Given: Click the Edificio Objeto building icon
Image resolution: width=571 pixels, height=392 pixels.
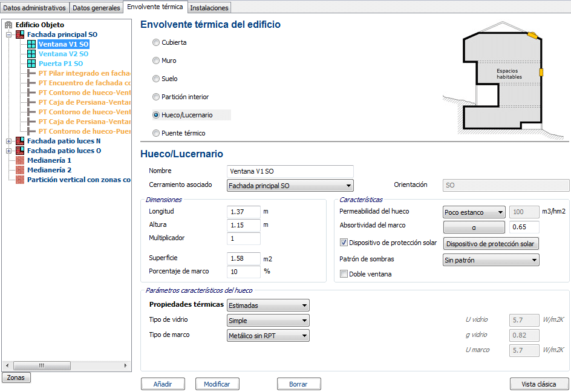Looking at the screenshot, I should click(x=8, y=25).
